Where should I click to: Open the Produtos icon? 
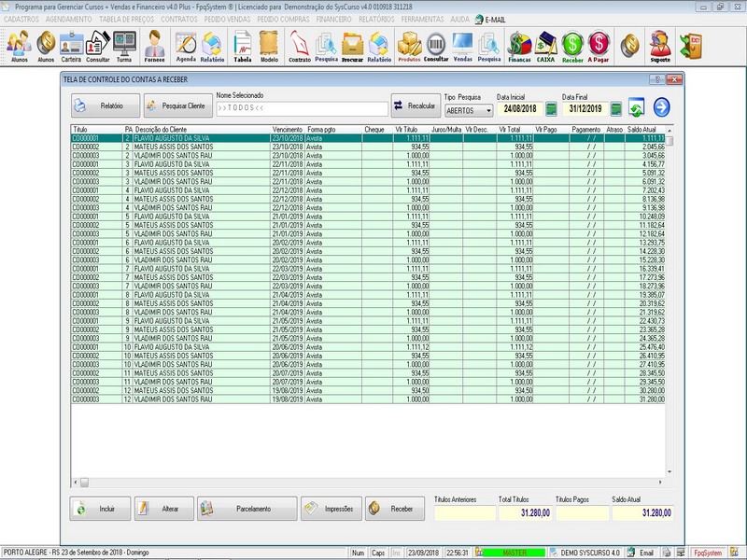coord(409,45)
